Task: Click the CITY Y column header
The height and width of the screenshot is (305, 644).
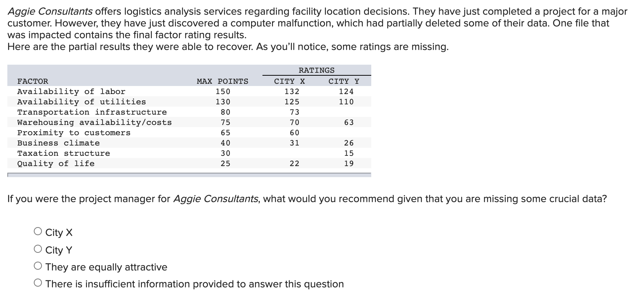Action: click(x=343, y=81)
